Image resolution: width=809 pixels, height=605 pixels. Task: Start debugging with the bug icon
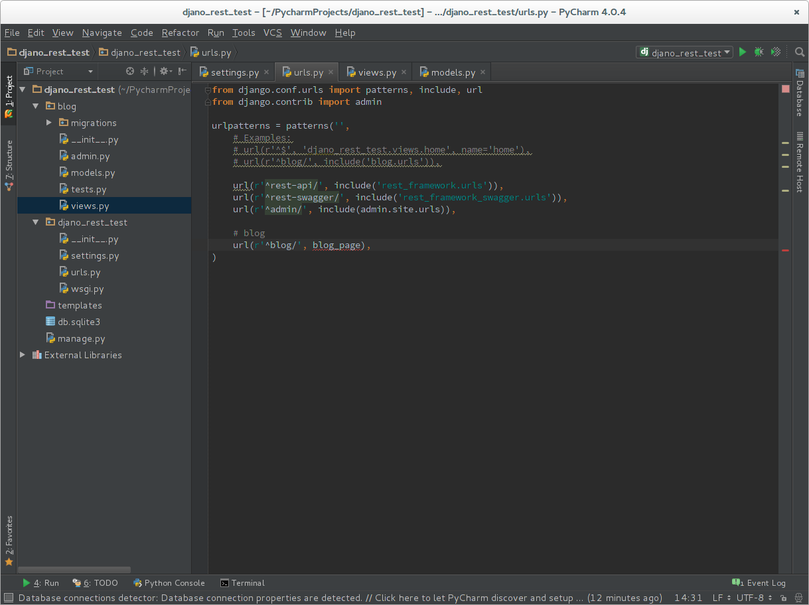coord(758,52)
